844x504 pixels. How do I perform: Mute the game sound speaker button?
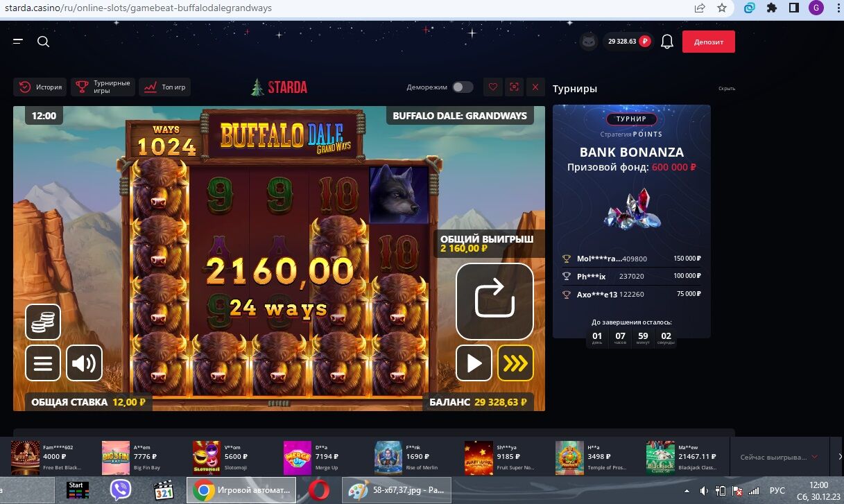[x=84, y=363]
